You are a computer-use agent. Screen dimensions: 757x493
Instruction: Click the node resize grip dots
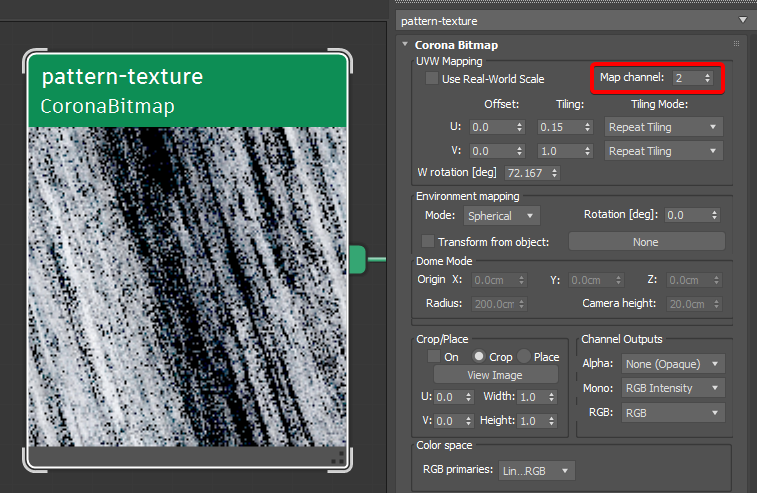[337, 457]
